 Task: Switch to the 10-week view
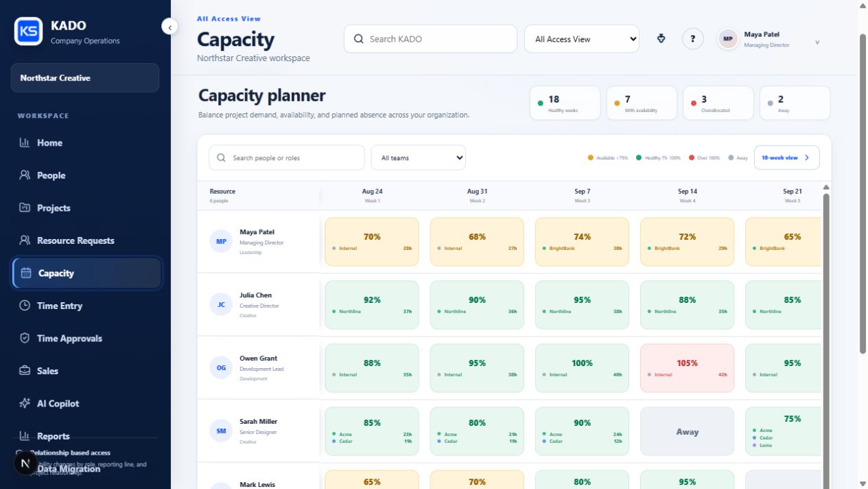pyautogui.click(x=786, y=158)
